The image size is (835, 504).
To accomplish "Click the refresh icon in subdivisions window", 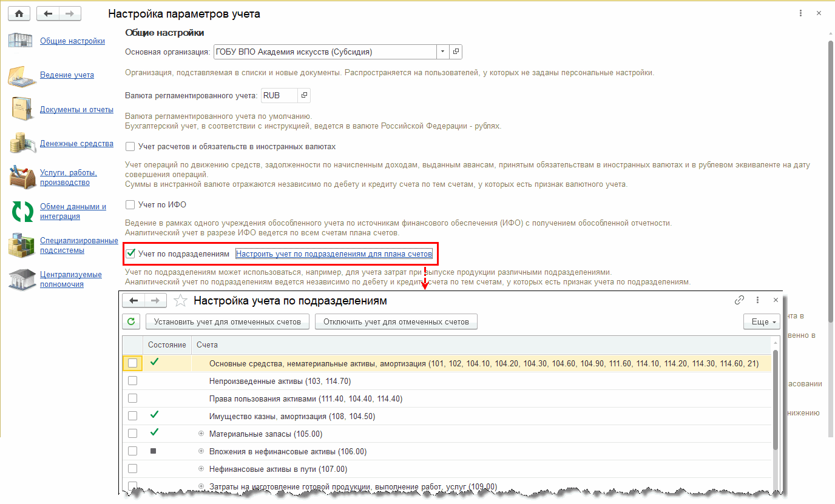I will pos(132,321).
